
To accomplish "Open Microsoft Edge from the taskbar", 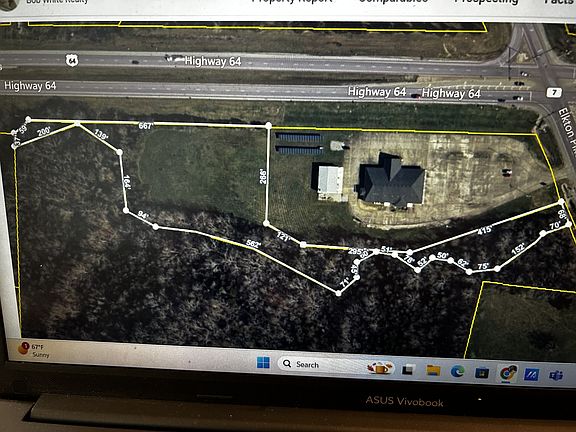I will [x=457, y=371].
